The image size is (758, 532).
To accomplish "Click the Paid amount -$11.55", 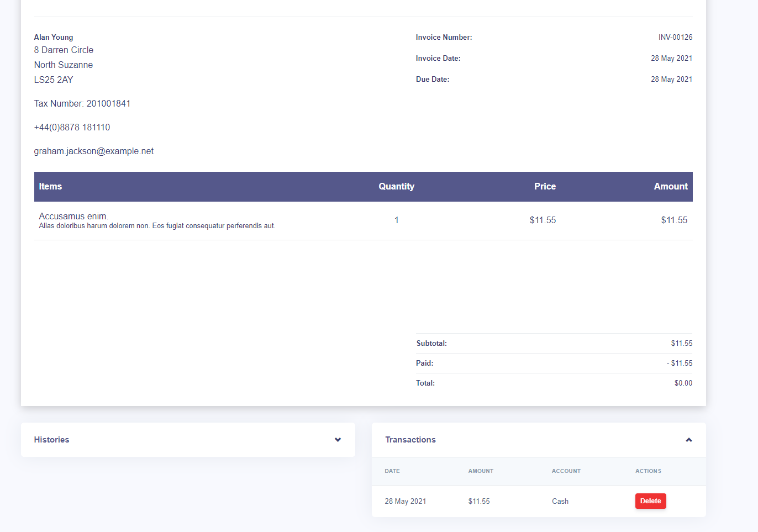I will [680, 363].
